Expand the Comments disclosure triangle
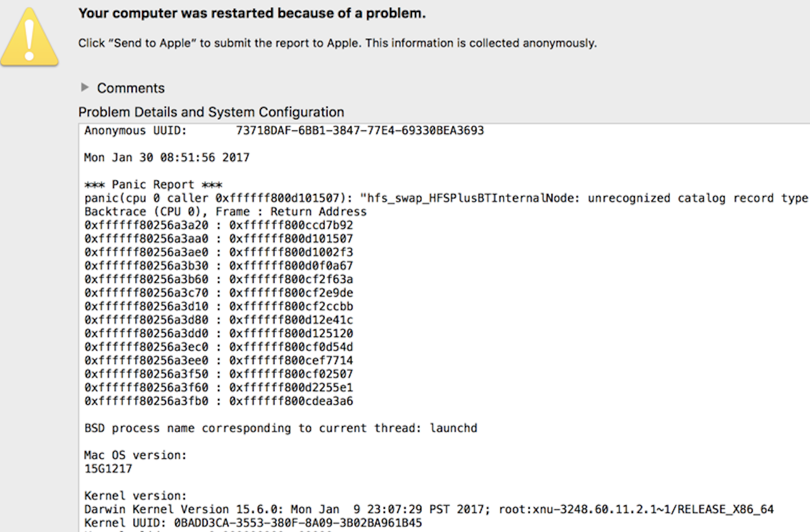Viewport: 810px width, 532px height. coord(85,87)
